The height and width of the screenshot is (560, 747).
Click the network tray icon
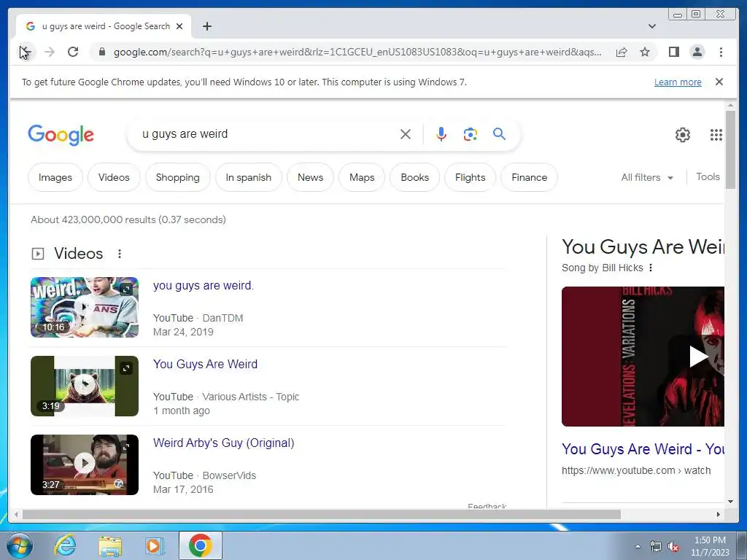pos(656,546)
